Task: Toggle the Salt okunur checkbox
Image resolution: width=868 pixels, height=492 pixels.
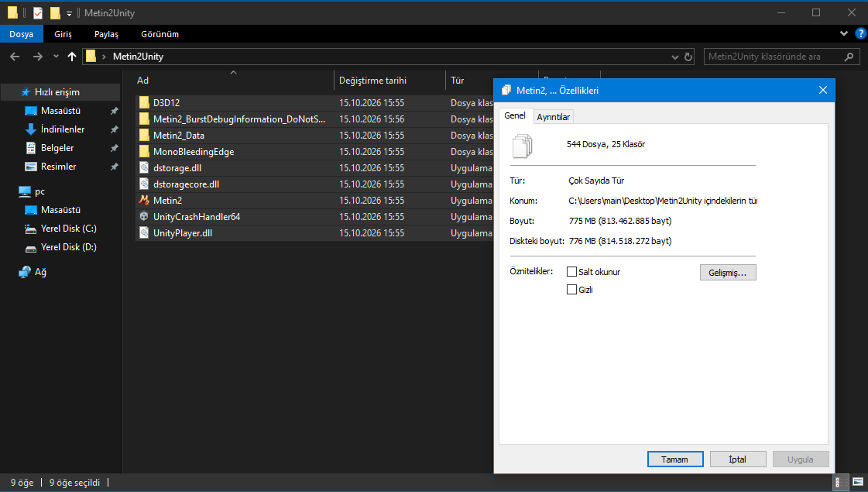Action: (x=572, y=271)
